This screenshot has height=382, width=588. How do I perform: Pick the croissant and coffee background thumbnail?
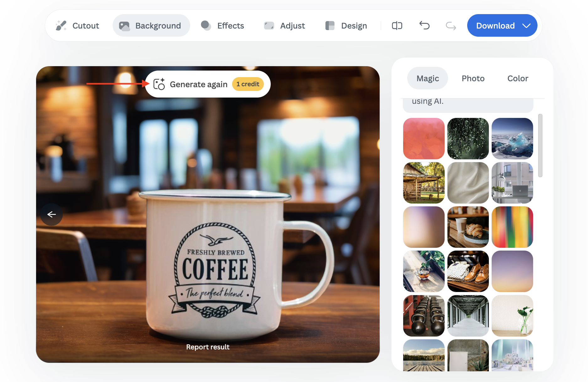coord(468,227)
